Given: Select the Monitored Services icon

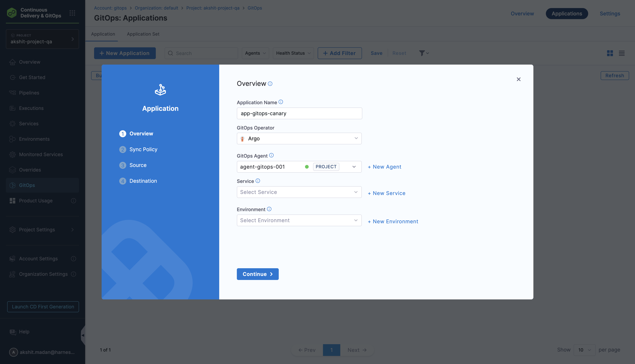Looking at the screenshot, I should point(12,154).
